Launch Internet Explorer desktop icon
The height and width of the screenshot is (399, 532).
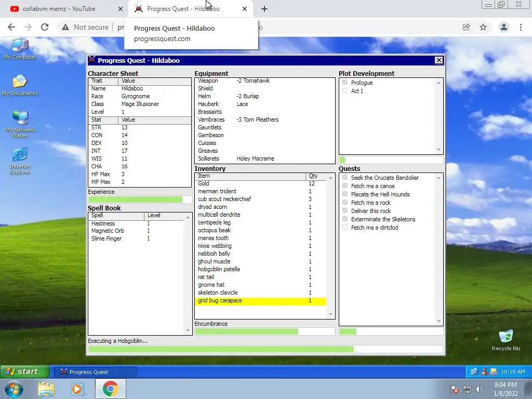coord(20,161)
